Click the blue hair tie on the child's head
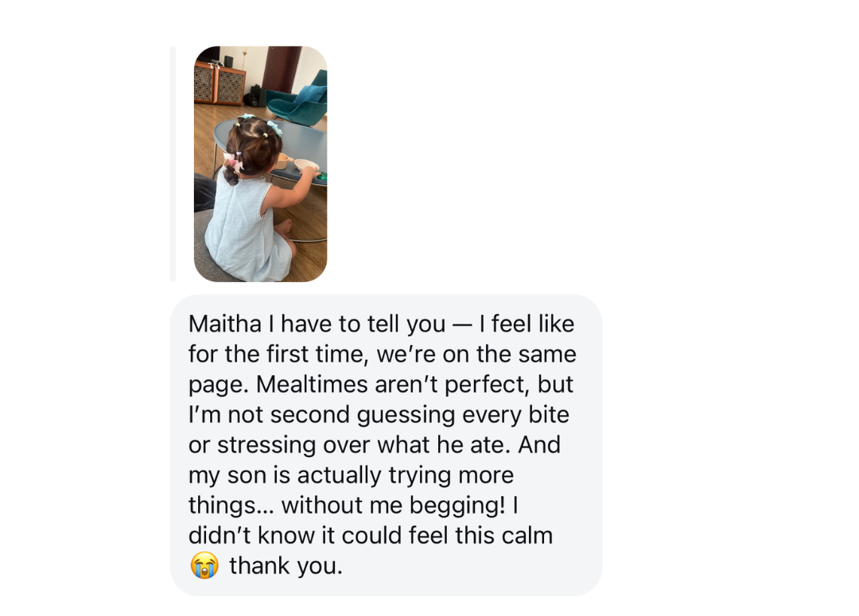The width and height of the screenshot is (859, 616). tap(274, 127)
